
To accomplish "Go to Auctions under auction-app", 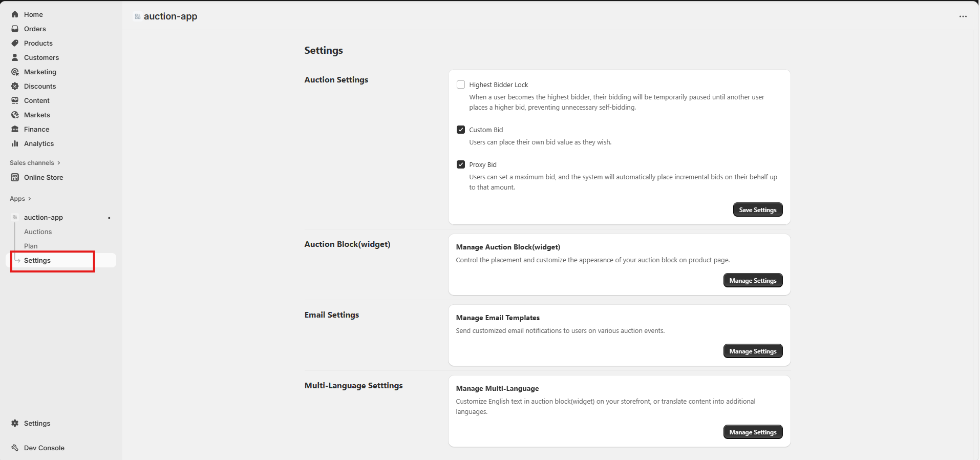I will [38, 232].
